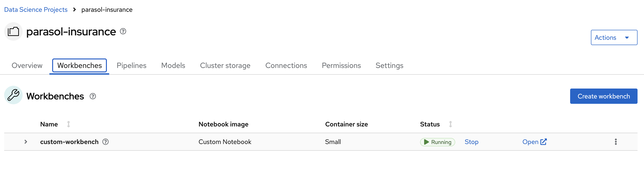The width and height of the screenshot is (644, 178).
Task: Open the Permissions tab
Action: coord(341,66)
